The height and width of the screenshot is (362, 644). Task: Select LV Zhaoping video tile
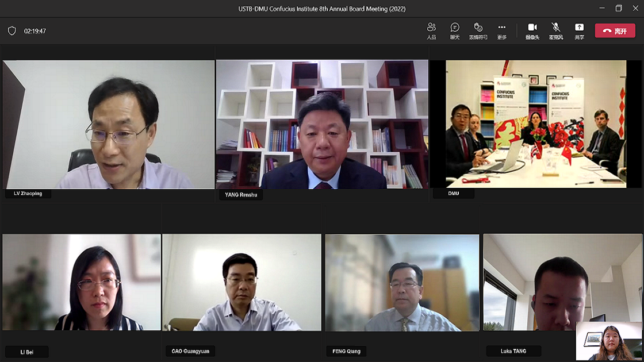pos(109,124)
